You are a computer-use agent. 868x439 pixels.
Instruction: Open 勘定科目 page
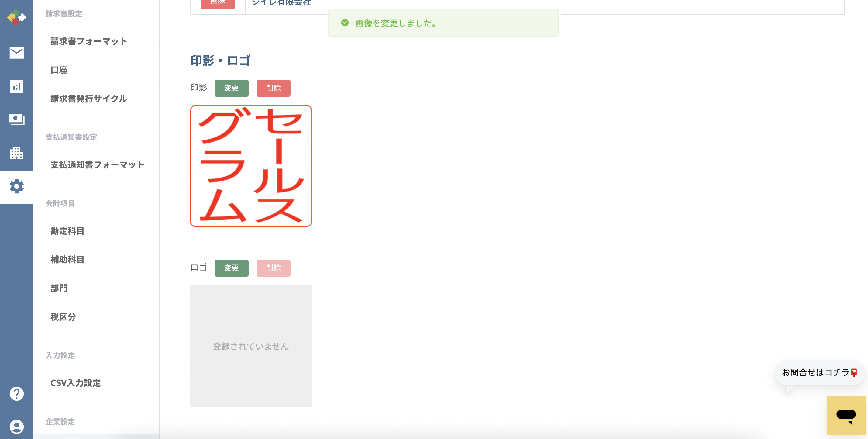(x=67, y=231)
